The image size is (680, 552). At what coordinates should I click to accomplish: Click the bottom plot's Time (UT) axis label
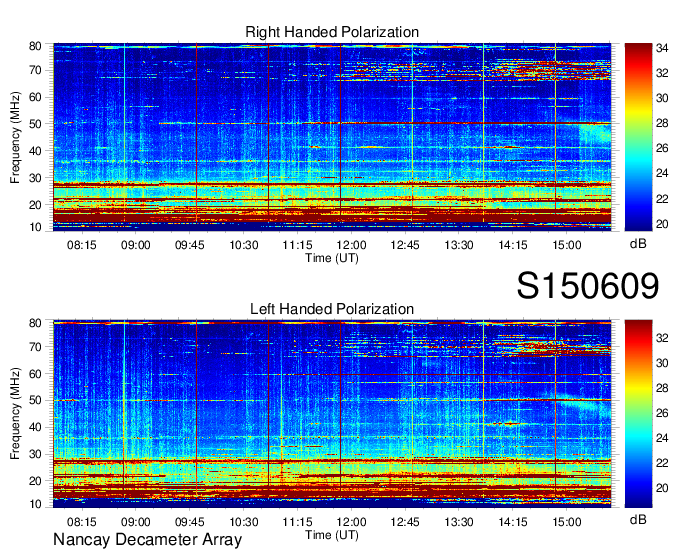[332, 536]
